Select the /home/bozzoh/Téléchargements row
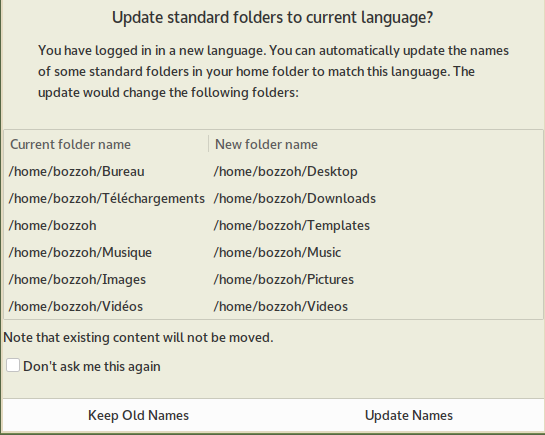The height and width of the screenshot is (435, 545). [273, 198]
